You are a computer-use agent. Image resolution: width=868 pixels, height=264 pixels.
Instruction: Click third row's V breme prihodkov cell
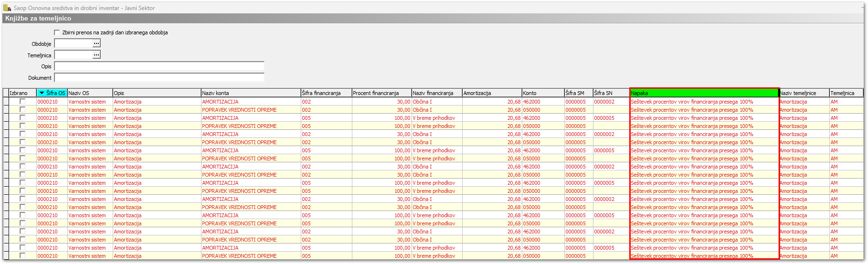437,118
